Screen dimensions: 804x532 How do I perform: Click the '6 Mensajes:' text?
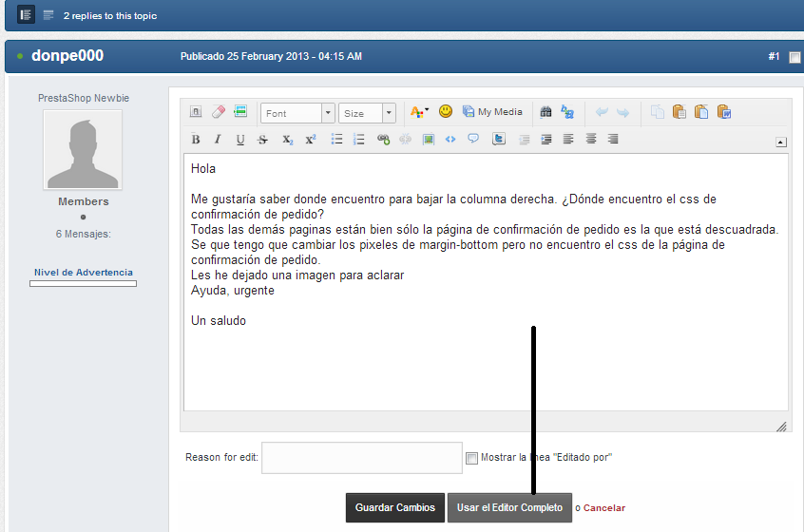83,234
